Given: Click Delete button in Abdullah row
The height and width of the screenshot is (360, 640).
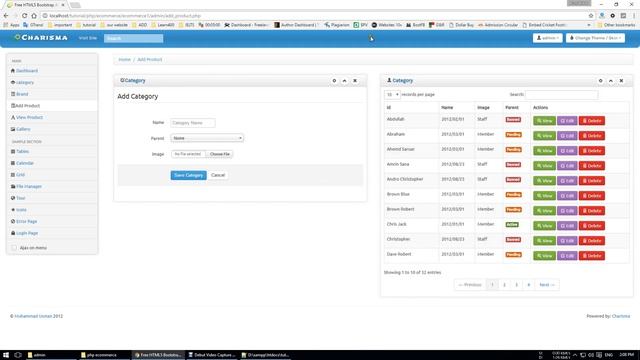Looking at the screenshot, I should tap(592, 121).
